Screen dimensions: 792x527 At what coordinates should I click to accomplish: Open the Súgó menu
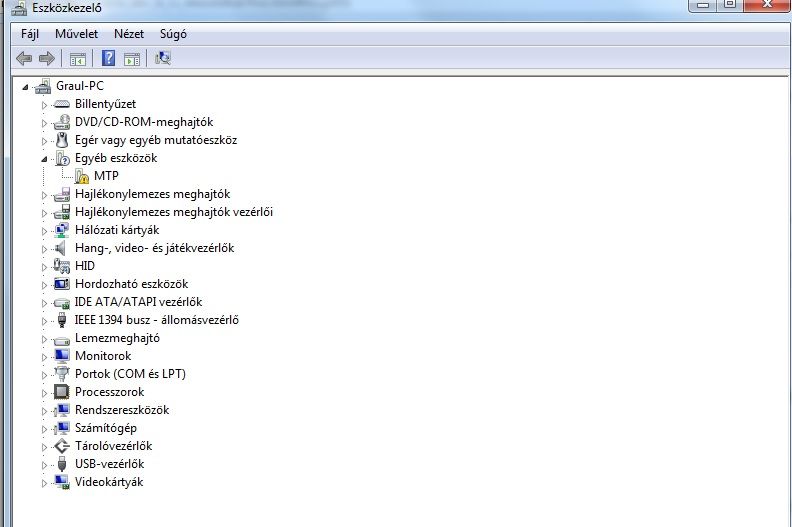(x=173, y=34)
